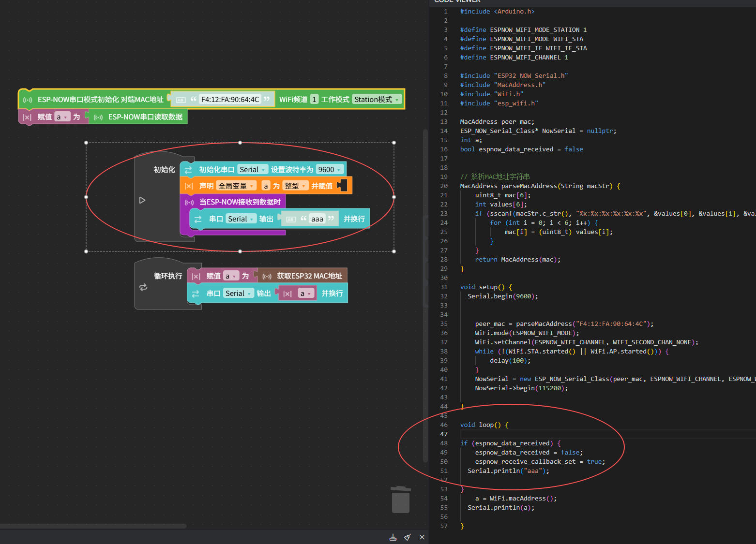Click the void setup() line in code

pos(486,287)
